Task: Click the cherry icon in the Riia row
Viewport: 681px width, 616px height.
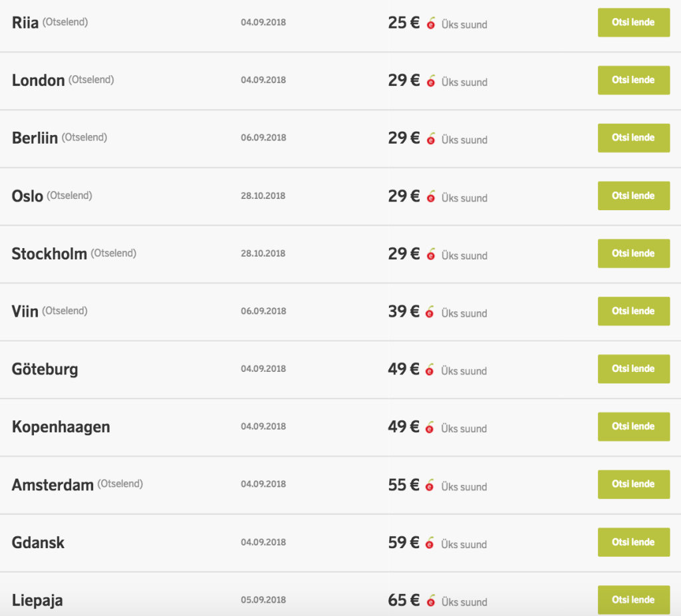Action: pyautogui.click(x=431, y=24)
